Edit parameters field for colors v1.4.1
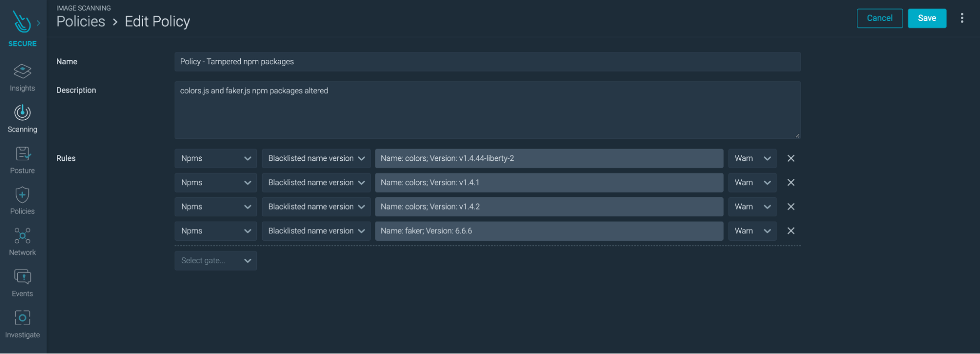The height and width of the screenshot is (354, 980). (549, 182)
